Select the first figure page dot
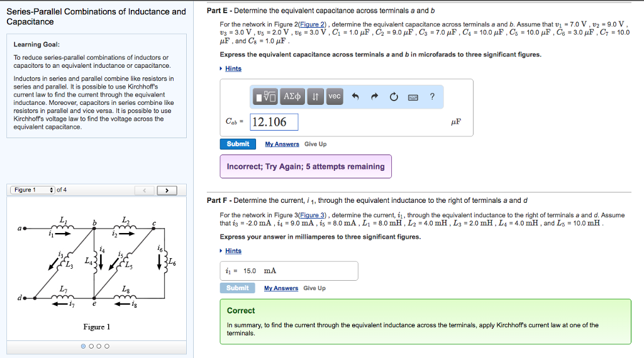This screenshot has width=644, height=358. point(84,347)
